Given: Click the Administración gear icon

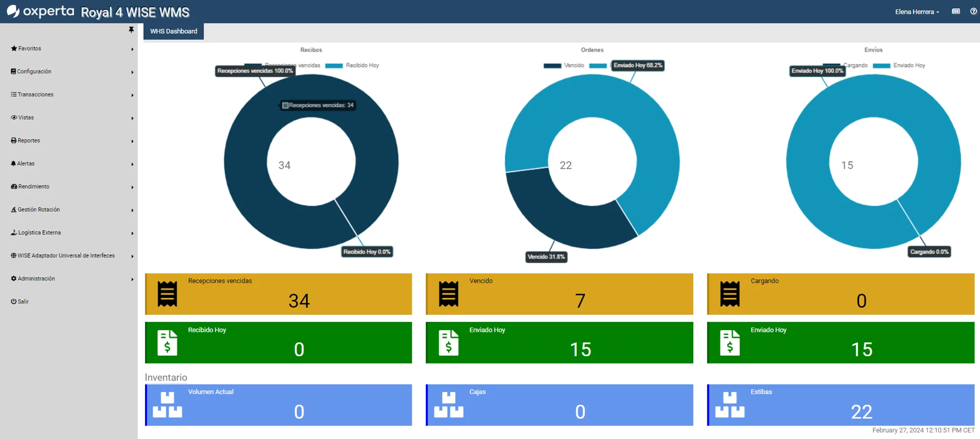Looking at the screenshot, I should click(14, 279).
